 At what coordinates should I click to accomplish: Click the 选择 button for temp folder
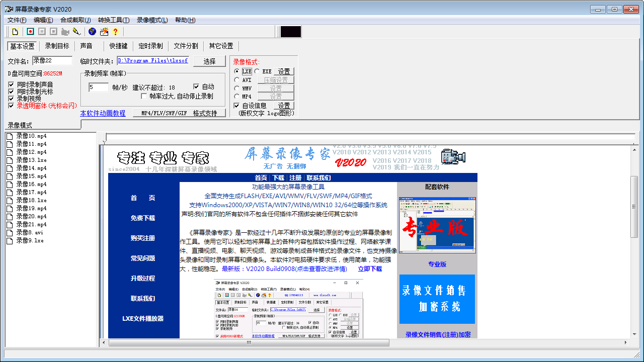point(209,60)
